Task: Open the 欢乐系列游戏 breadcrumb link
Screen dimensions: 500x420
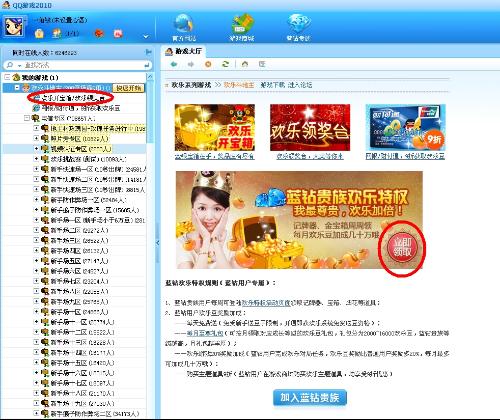Action: [x=191, y=85]
